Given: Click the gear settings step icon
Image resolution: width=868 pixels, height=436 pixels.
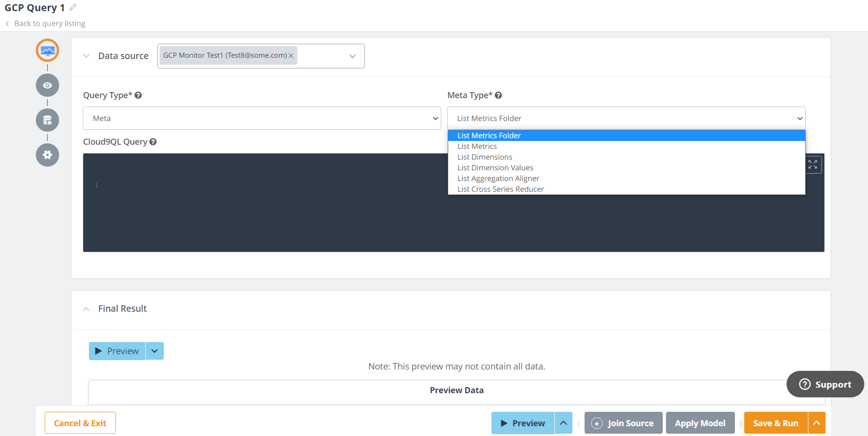Looking at the screenshot, I should pyautogui.click(x=47, y=155).
